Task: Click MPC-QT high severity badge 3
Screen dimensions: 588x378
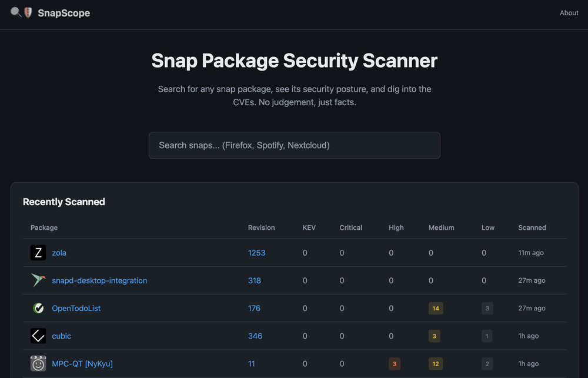Action: coord(395,364)
